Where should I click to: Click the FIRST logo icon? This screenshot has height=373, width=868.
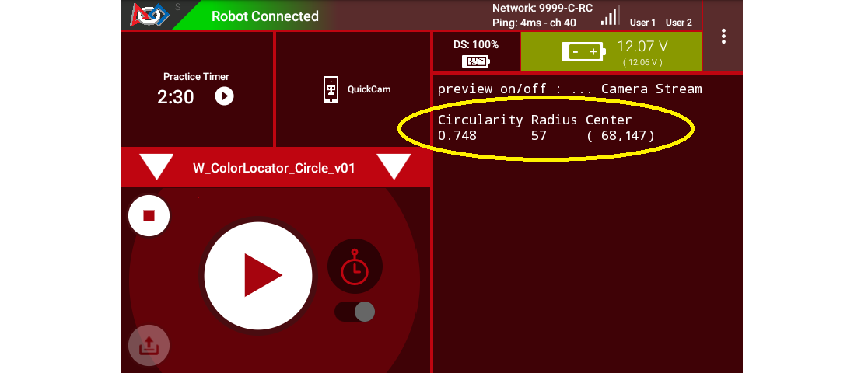tap(149, 15)
